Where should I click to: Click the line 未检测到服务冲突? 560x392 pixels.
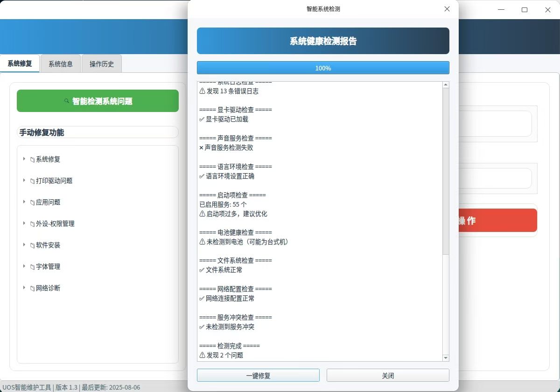click(x=227, y=327)
